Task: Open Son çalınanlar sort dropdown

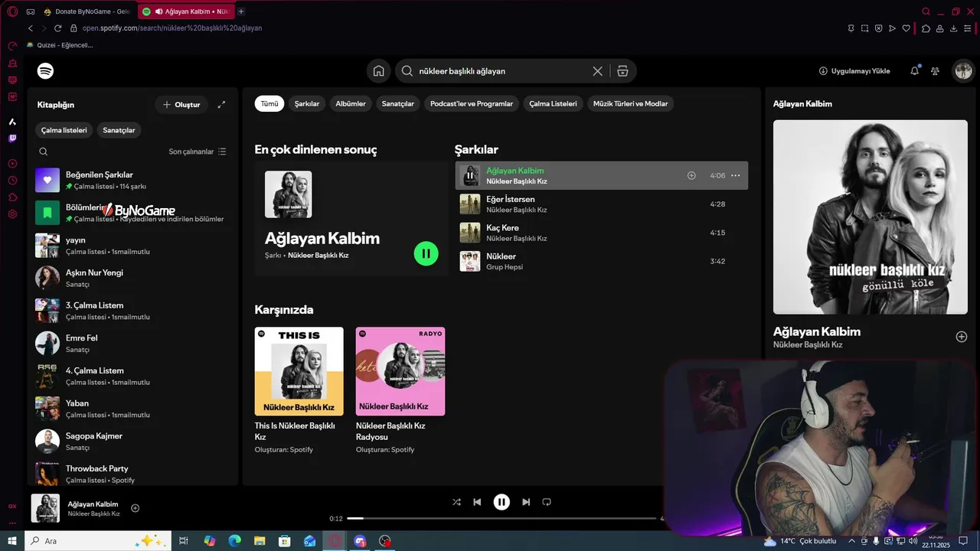Action: click(198, 152)
